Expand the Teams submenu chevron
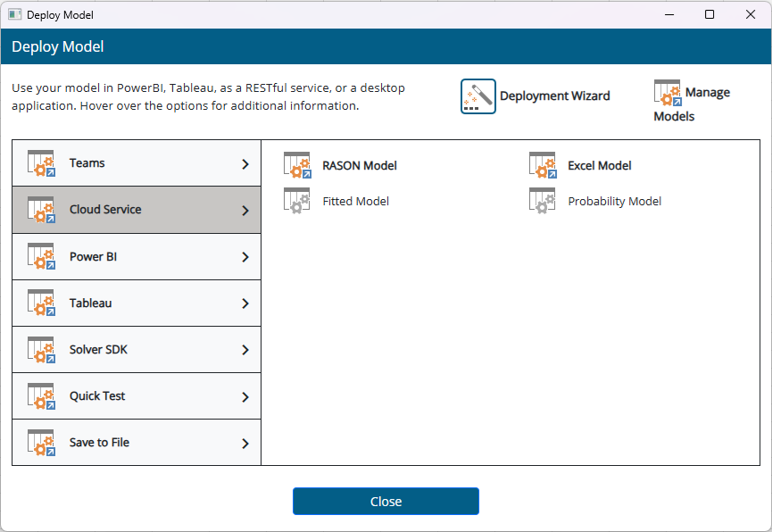The width and height of the screenshot is (772, 532). [x=245, y=163]
